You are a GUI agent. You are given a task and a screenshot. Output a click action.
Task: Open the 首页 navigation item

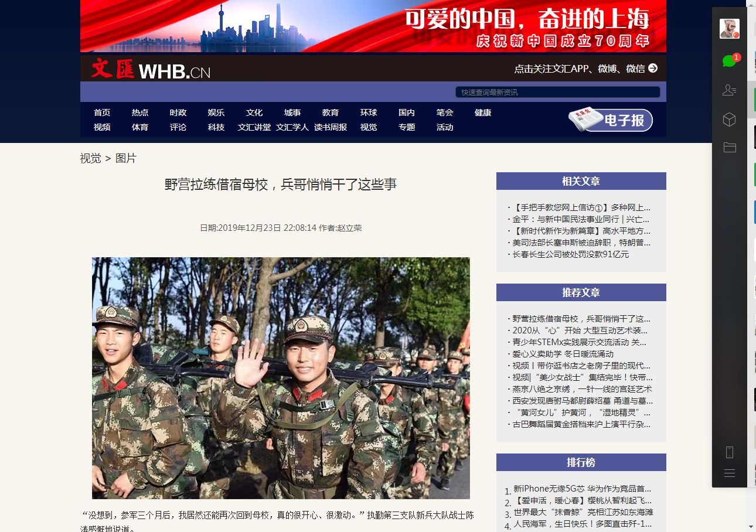point(102,112)
